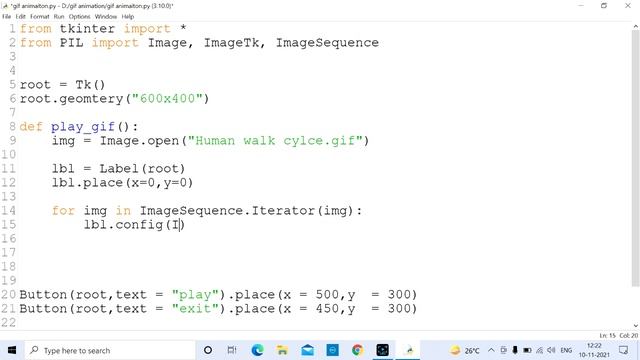Open the black screen-capture app on taskbar

[x=382, y=350]
